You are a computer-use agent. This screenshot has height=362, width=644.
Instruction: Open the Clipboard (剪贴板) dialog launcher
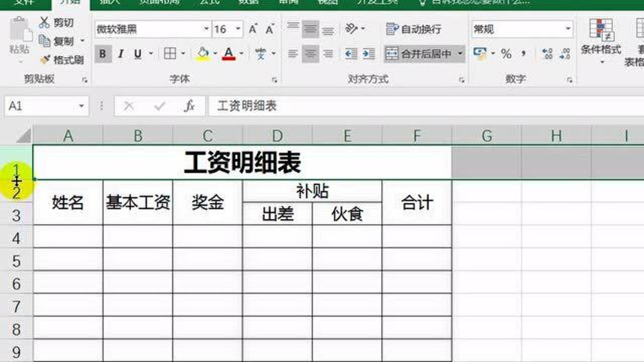point(85,80)
